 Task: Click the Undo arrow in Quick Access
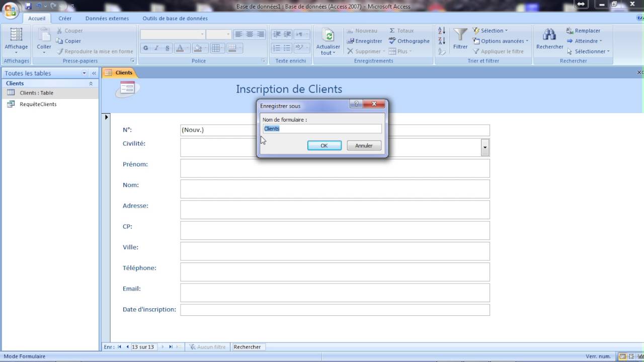click(x=39, y=6)
